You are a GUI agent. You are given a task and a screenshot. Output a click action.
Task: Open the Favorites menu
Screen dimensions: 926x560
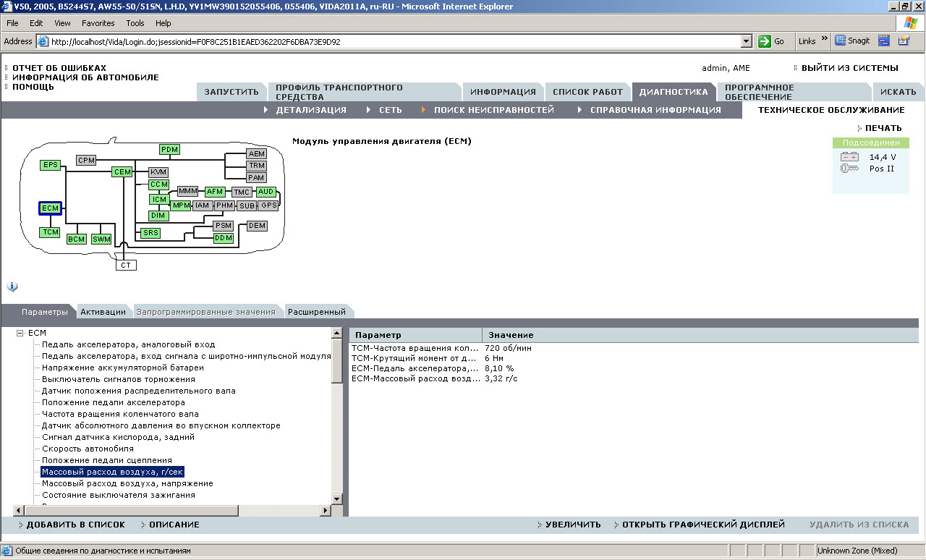(x=98, y=23)
